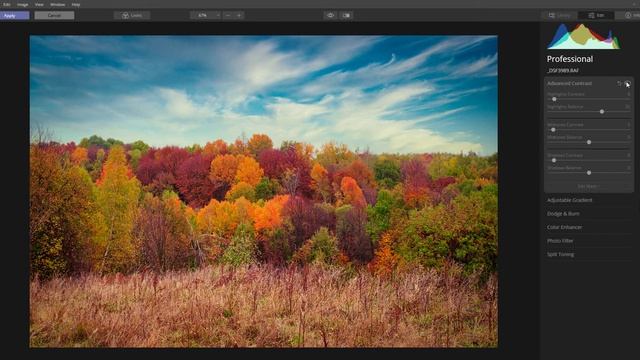Reset the Advanced Contrast tool
Screen dimensions: 640x360
(x=619, y=84)
